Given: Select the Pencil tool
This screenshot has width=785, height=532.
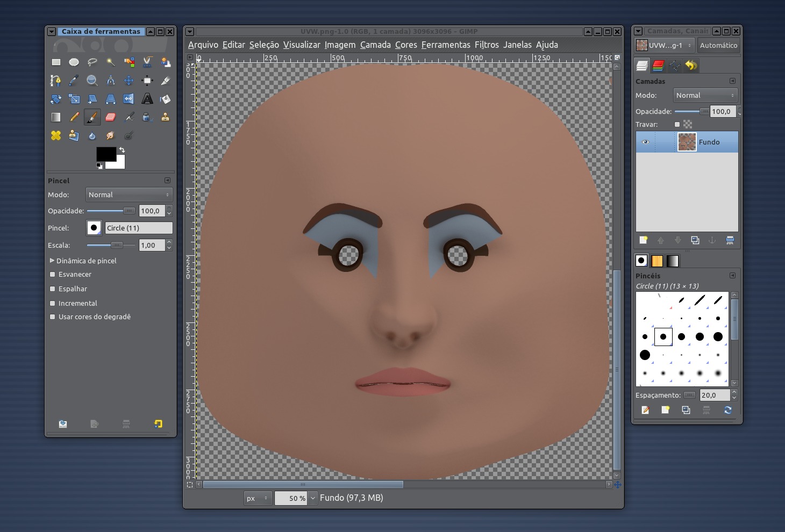Looking at the screenshot, I should click(x=74, y=117).
